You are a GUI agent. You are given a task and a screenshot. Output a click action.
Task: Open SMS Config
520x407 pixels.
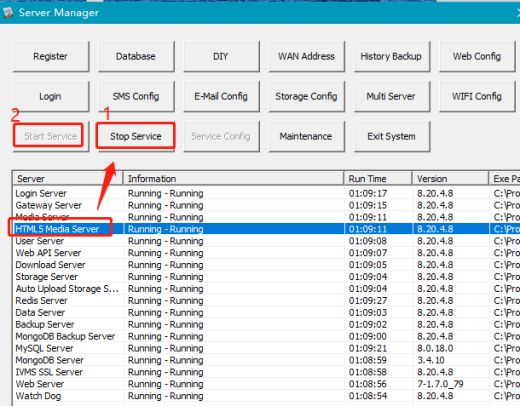tap(136, 96)
